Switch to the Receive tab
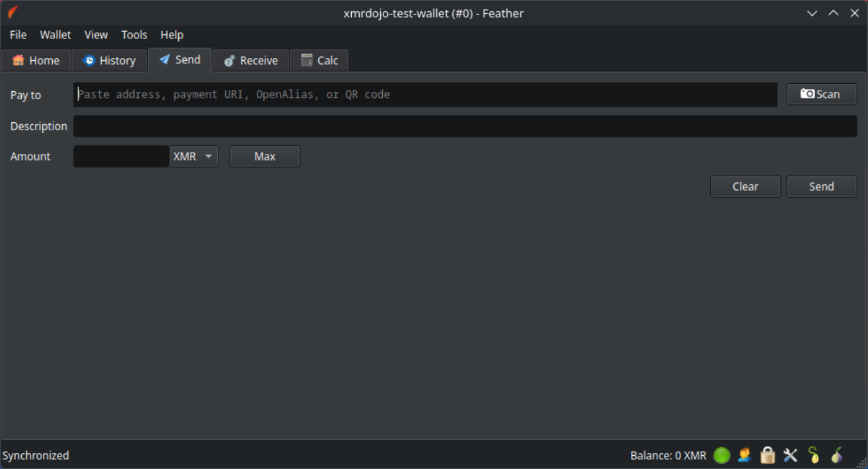The width and height of the screenshot is (868, 469). click(x=251, y=60)
